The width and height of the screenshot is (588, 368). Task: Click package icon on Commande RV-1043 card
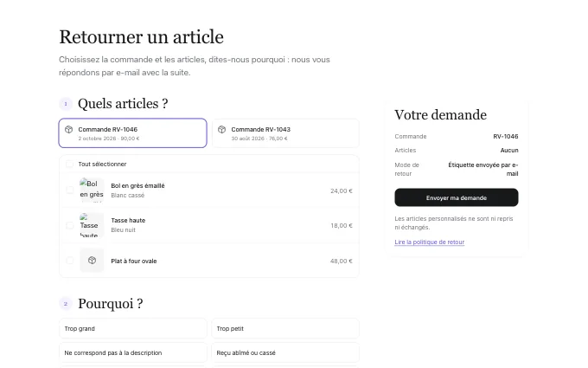pos(221,130)
